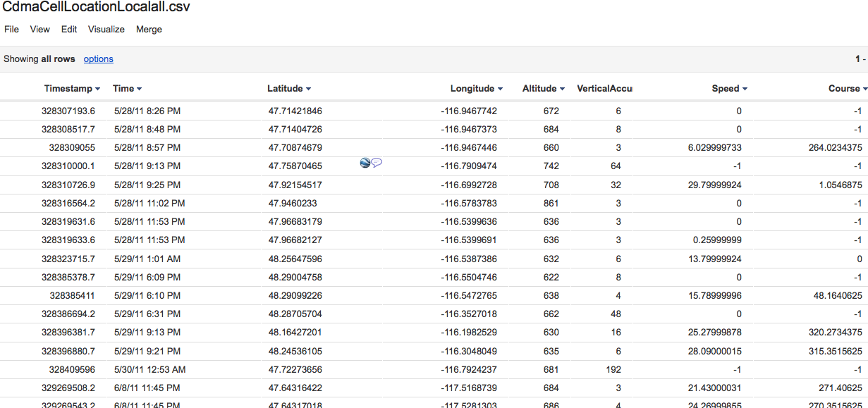Viewport: 868px width, 408px height.
Task: Open the Merge menu
Action: [149, 30]
